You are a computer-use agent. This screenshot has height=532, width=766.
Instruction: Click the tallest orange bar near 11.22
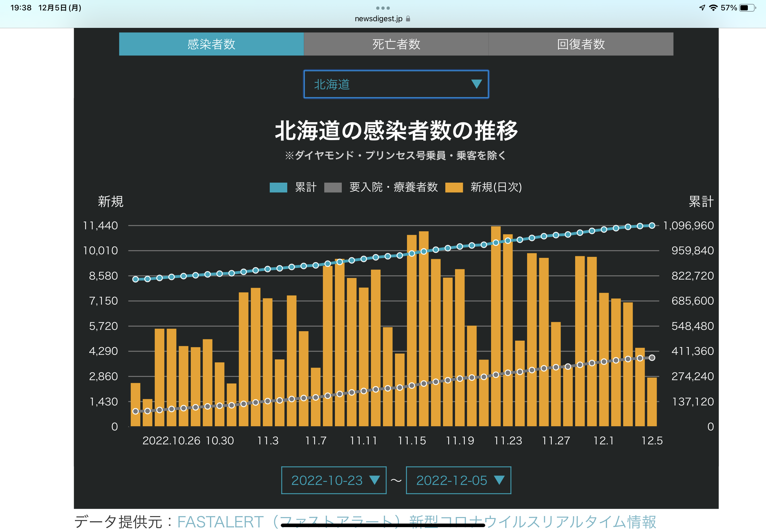click(496, 326)
